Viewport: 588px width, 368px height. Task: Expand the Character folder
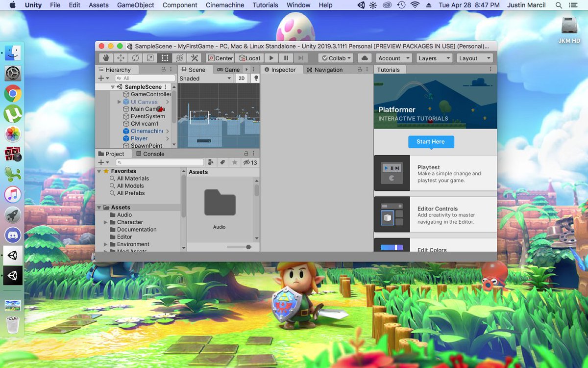[105, 222]
